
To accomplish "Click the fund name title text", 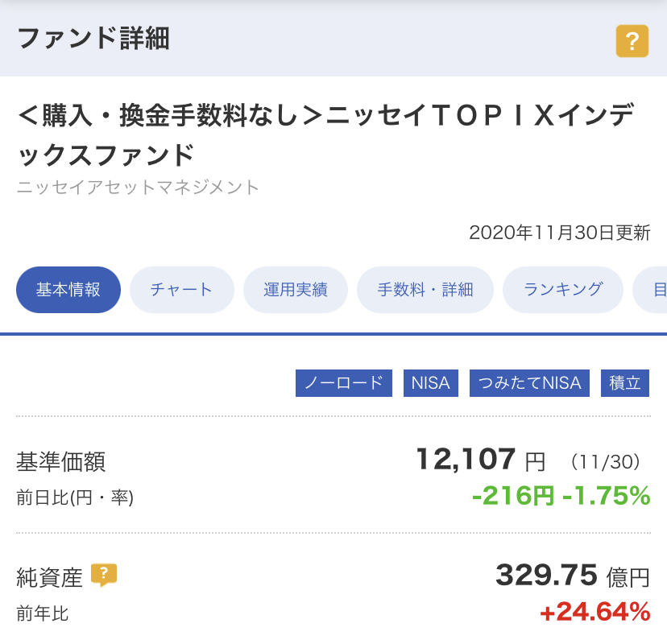I will (x=325, y=134).
